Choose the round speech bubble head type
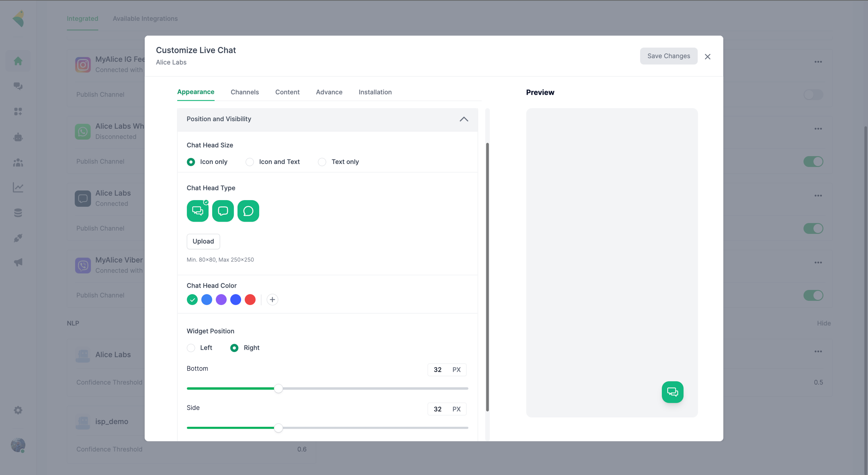This screenshot has width=868, height=475. [248, 211]
